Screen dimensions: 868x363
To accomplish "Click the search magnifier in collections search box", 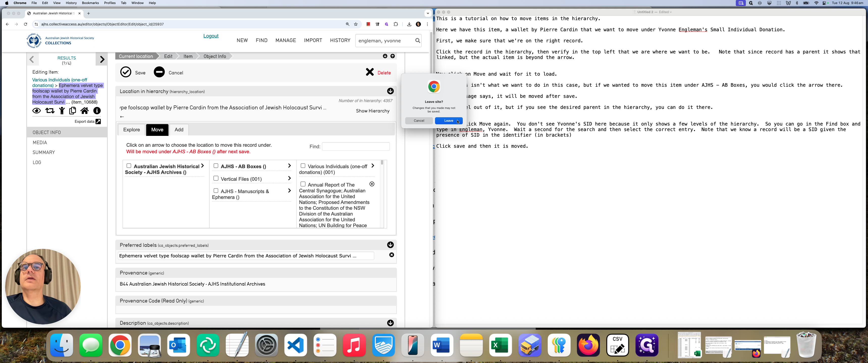I will (418, 40).
